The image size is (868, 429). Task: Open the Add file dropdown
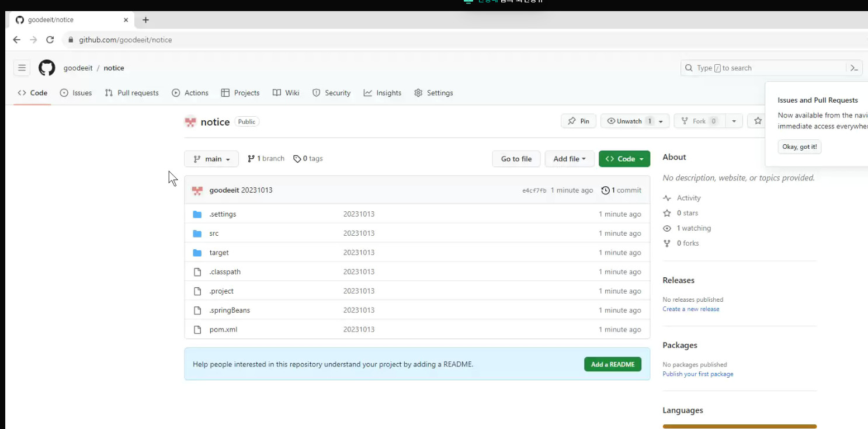tap(570, 159)
